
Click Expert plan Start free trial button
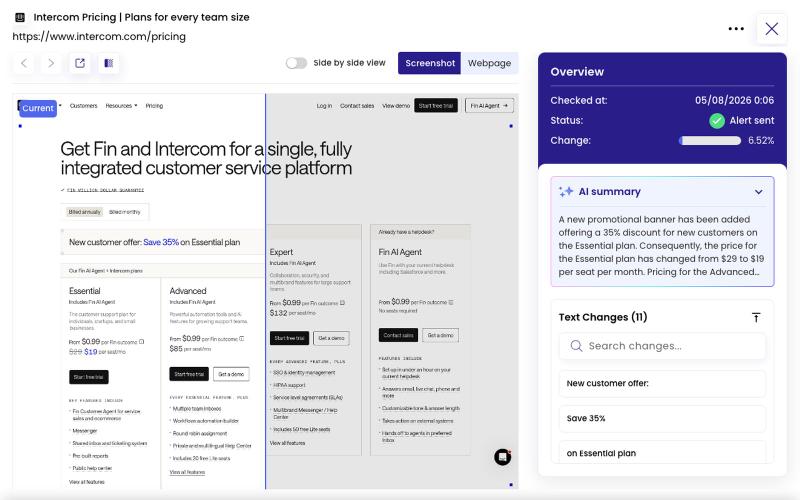[x=289, y=338]
